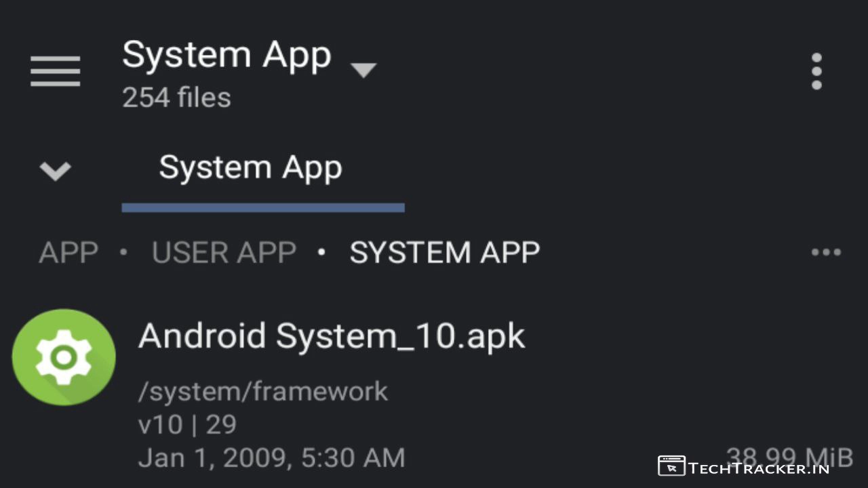Screen dimensions: 868x488
Task: Click the Jan 1, 2009 date line
Action: pos(271,458)
